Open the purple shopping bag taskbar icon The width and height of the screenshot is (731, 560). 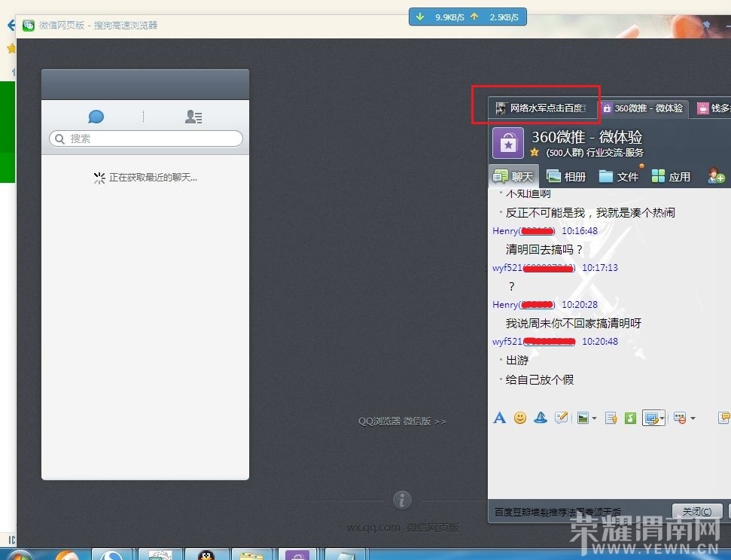pyautogui.click(x=297, y=555)
